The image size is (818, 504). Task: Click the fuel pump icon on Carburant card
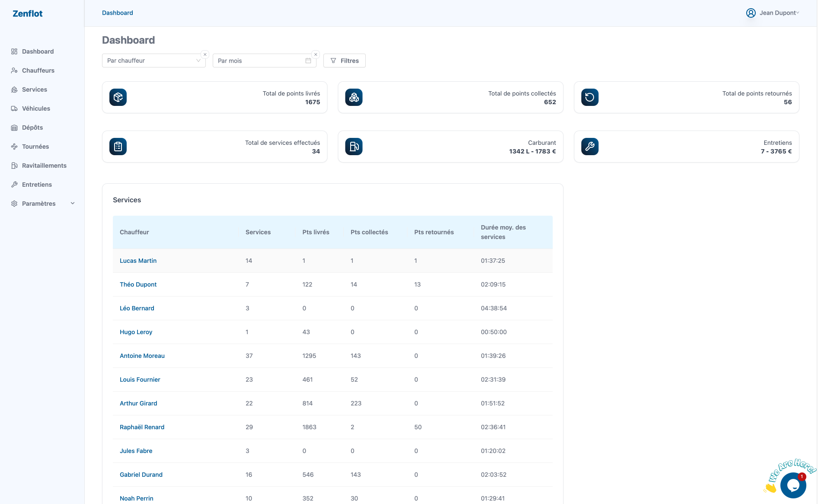(354, 147)
